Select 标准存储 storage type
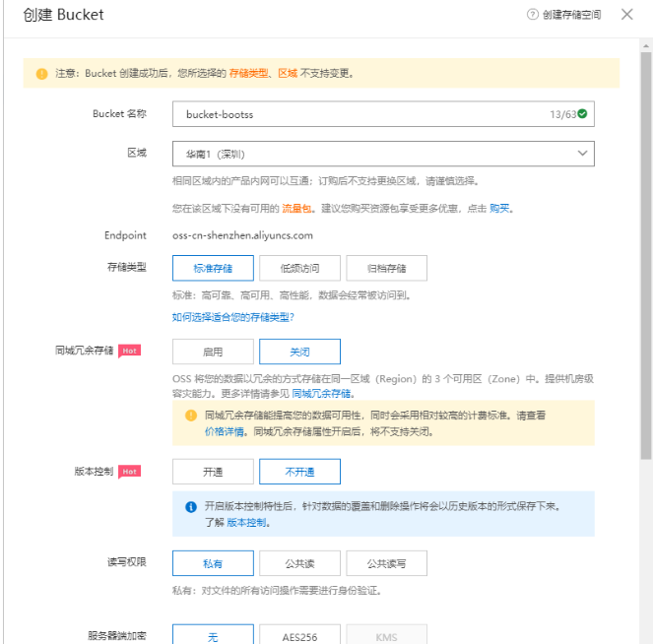 [213, 268]
